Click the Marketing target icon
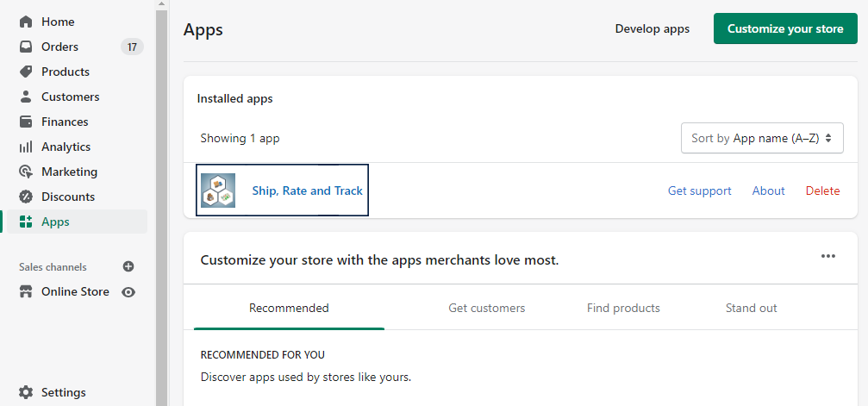The width and height of the screenshot is (868, 406). tap(26, 172)
